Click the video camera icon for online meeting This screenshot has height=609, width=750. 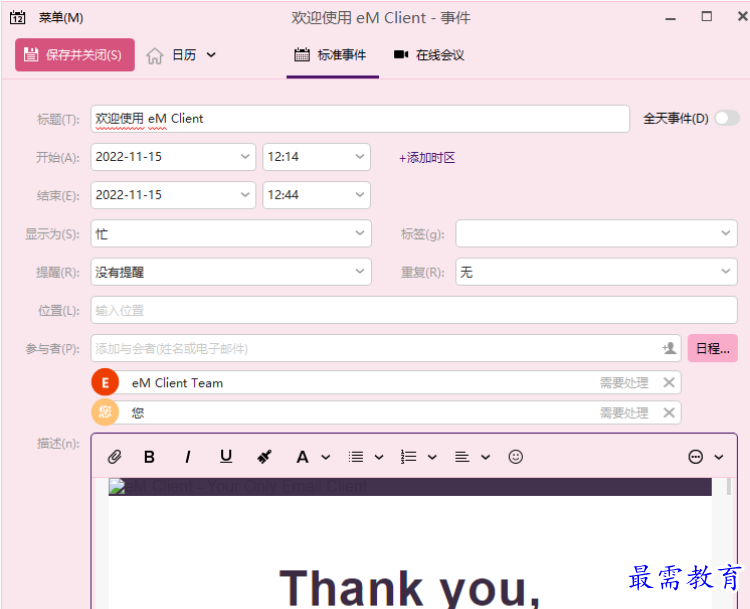(x=401, y=55)
